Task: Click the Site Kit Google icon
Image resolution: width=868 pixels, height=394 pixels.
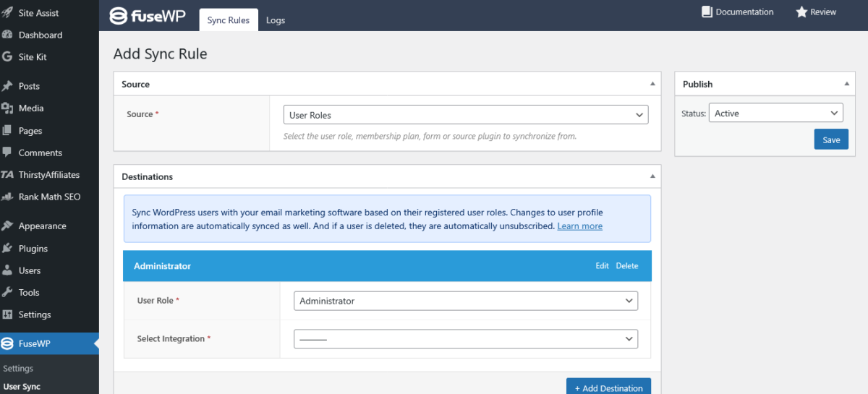Action: pyautogui.click(x=7, y=57)
